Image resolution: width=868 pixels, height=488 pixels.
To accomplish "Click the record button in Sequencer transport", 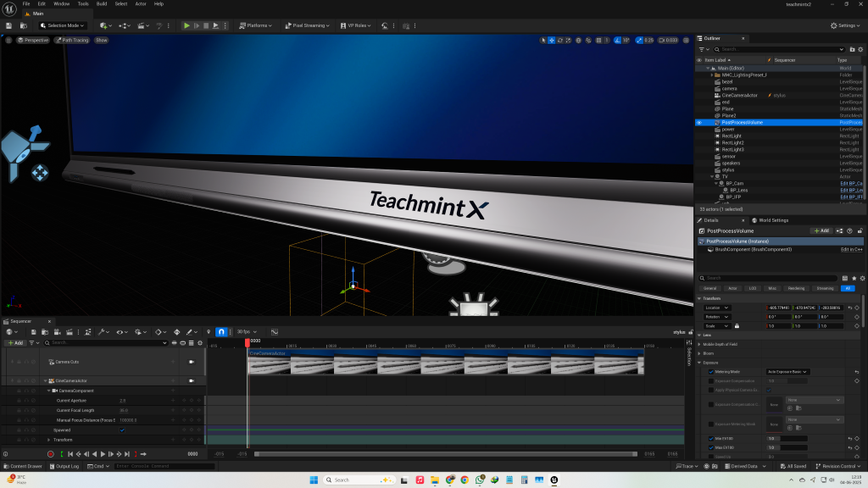I will (50, 454).
